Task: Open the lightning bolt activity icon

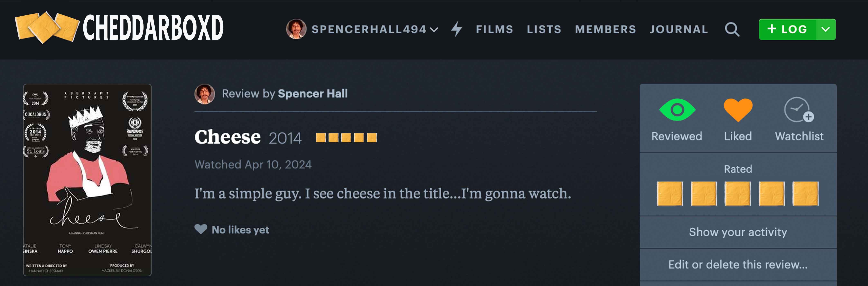Action: 456,29
